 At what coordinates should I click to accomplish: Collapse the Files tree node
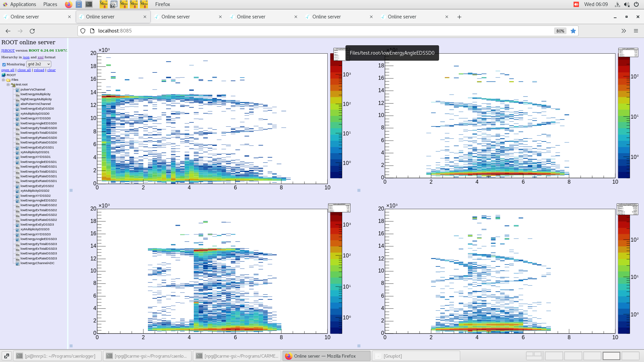coord(3,80)
